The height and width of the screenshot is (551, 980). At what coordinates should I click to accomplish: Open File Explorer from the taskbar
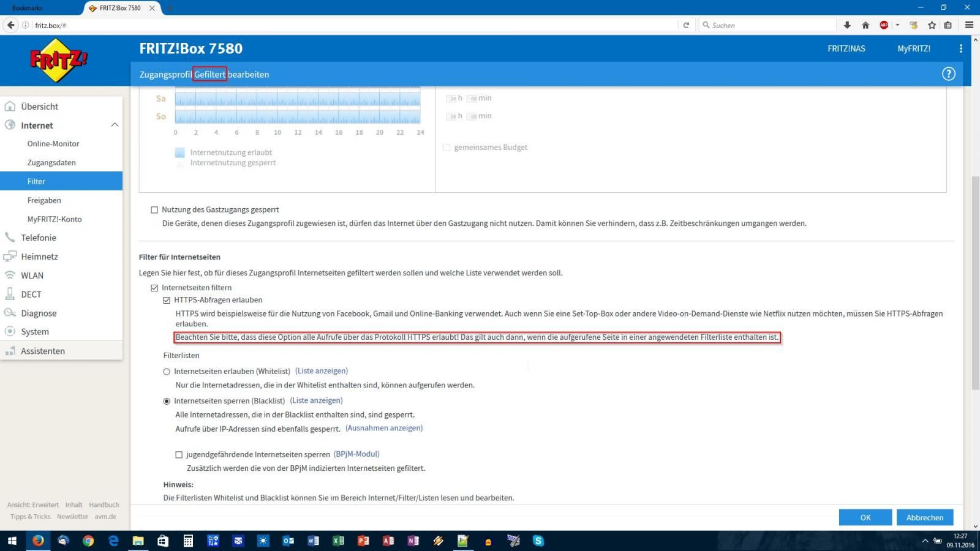[x=138, y=541]
